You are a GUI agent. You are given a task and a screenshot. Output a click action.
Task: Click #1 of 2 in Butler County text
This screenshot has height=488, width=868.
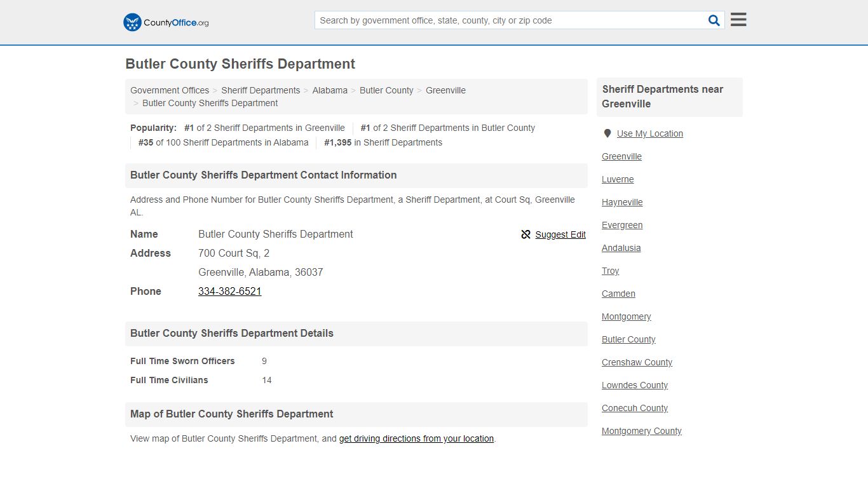448,128
